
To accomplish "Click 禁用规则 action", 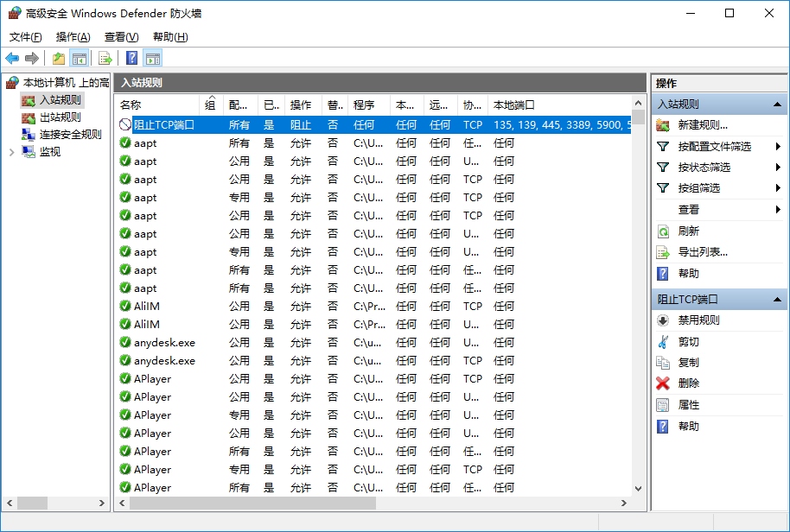I will tap(698, 320).
